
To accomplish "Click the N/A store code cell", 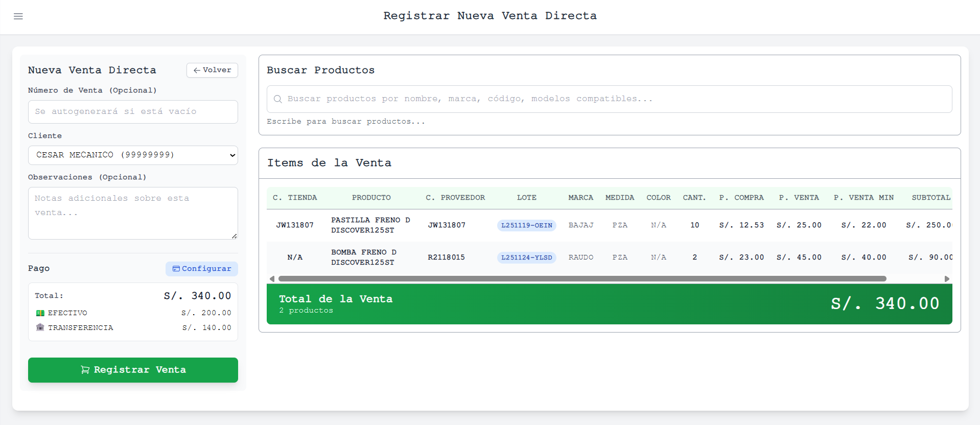I will 295,257.
